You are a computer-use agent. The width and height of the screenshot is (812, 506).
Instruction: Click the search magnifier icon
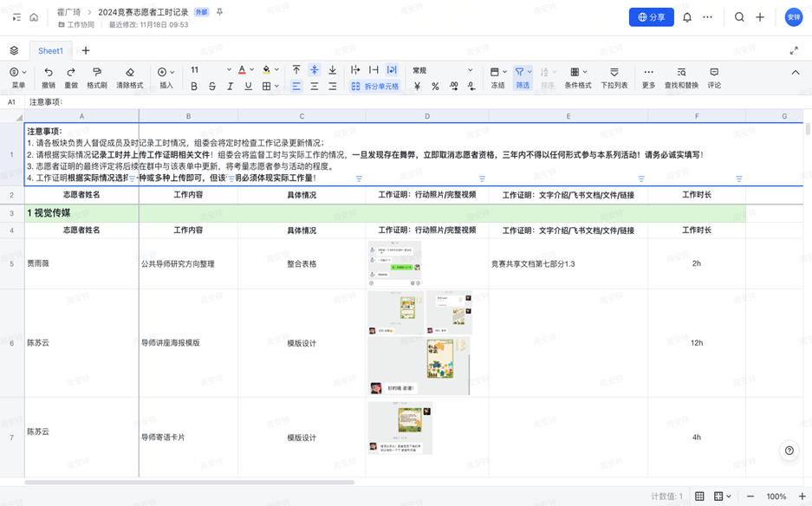739,17
